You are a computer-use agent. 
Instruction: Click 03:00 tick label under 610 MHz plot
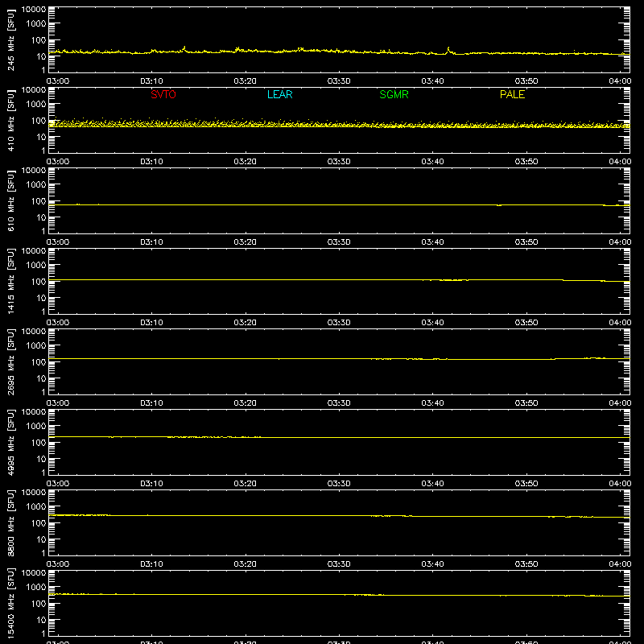coord(58,242)
